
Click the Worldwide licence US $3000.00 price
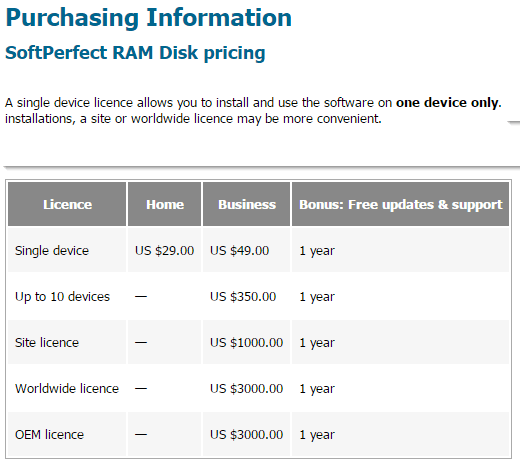(247, 389)
